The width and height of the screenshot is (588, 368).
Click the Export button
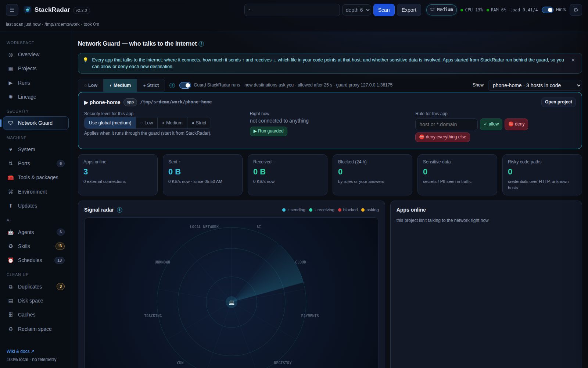pos(409,10)
